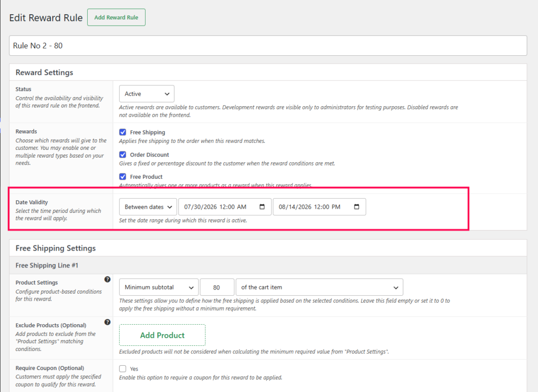The image size is (538, 392).
Task: Click the start date field 07/30/2026 12:00 AM
Action: click(x=225, y=207)
